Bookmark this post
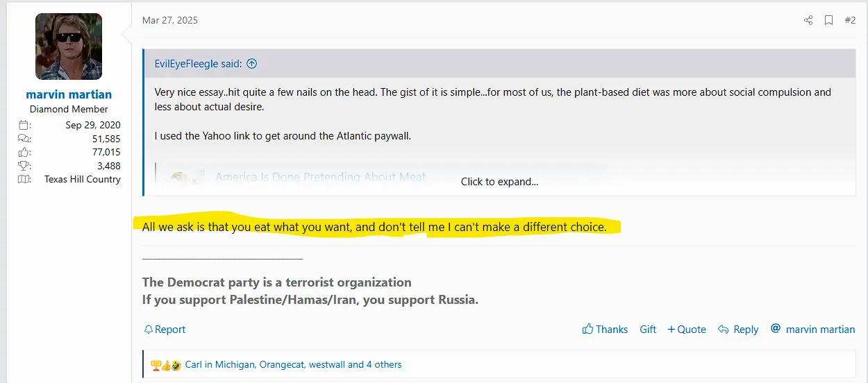The width and height of the screenshot is (868, 383). (x=828, y=20)
